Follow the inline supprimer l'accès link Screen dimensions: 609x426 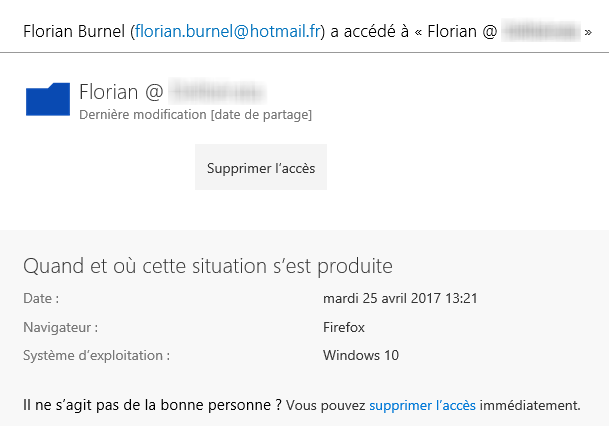[x=422, y=405]
